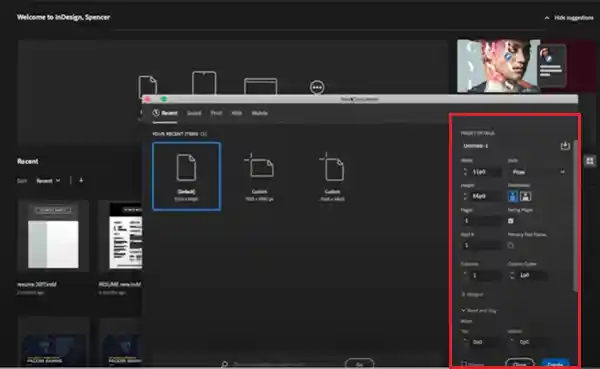The height and width of the screenshot is (369, 600).
Task: Switch to the Print tab
Action: (216, 113)
